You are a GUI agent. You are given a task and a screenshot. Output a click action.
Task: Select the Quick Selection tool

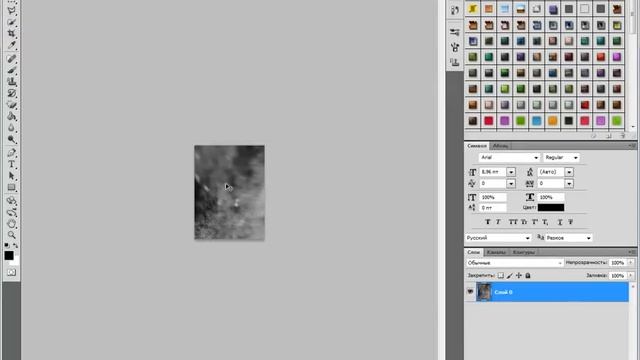(11, 22)
